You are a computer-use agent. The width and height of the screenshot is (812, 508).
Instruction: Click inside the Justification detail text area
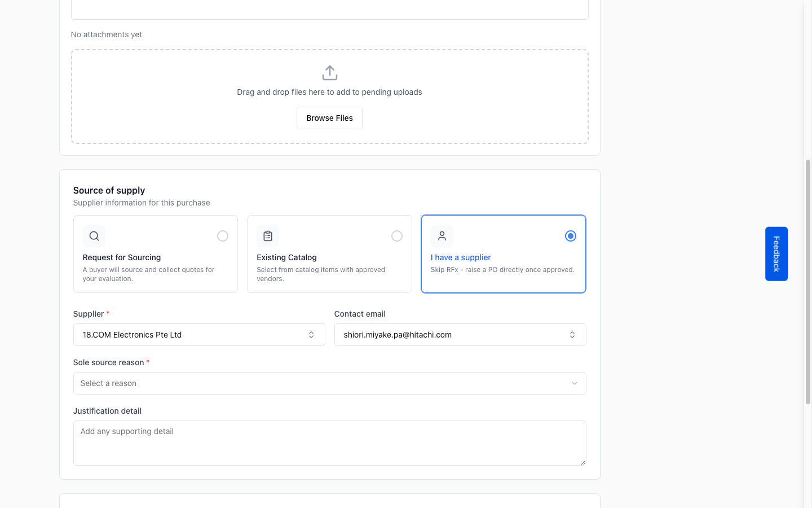330,443
